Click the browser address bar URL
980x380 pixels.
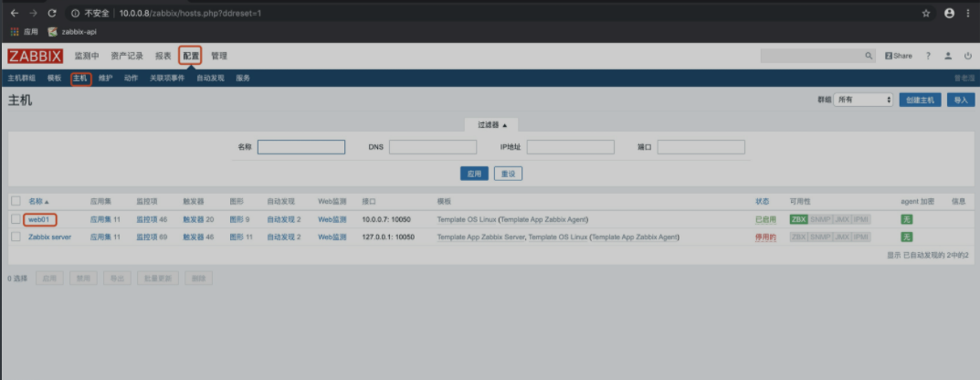[191, 13]
